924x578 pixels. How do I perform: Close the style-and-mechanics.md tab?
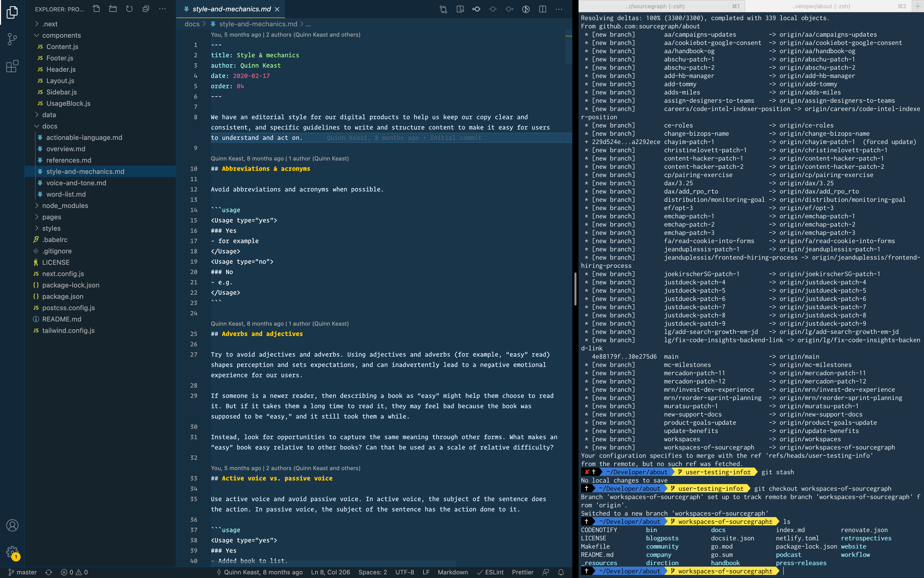pos(277,9)
